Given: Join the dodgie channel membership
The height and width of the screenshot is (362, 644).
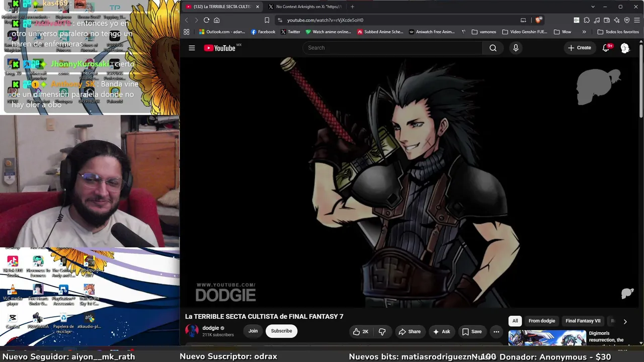Looking at the screenshot, I should coord(253,331).
